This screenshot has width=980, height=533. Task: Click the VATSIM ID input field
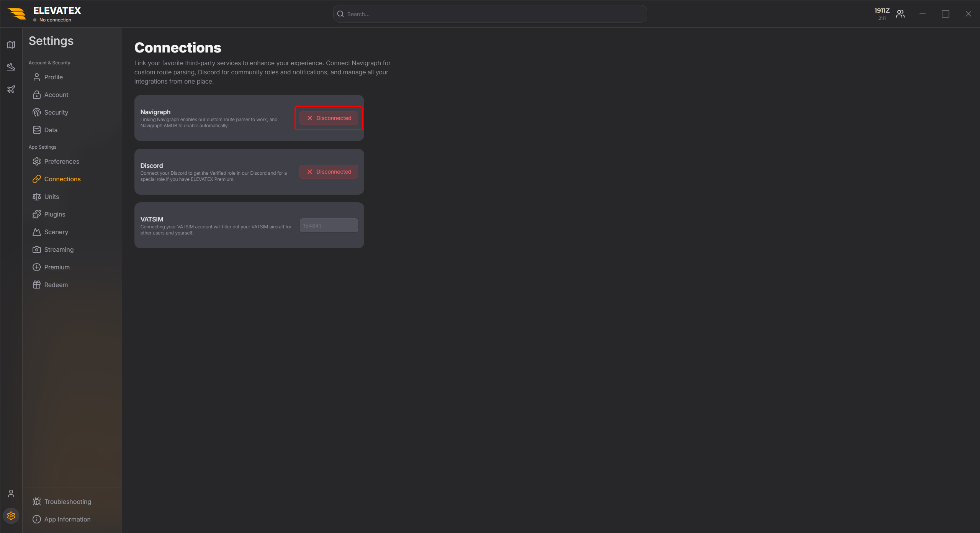click(x=329, y=225)
